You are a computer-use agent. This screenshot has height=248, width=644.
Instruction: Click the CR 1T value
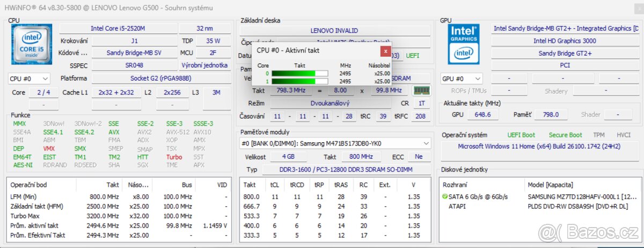pos(422,103)
